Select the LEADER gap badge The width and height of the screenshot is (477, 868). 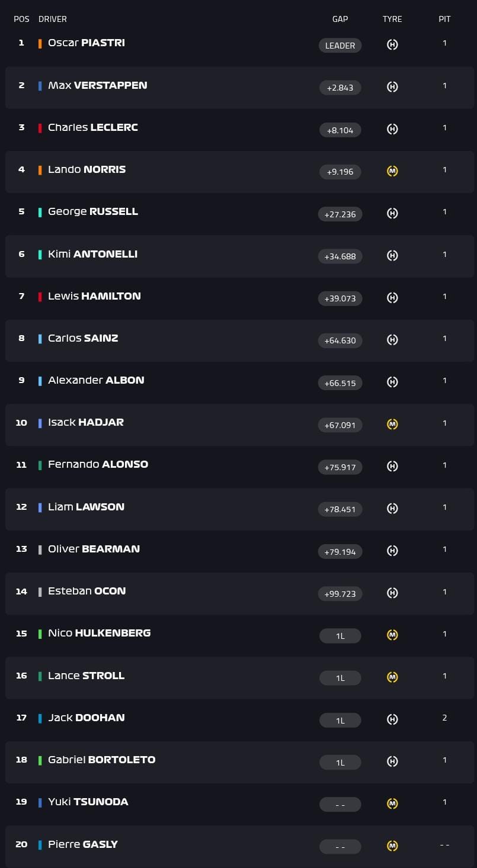click(x=340, y=46)
